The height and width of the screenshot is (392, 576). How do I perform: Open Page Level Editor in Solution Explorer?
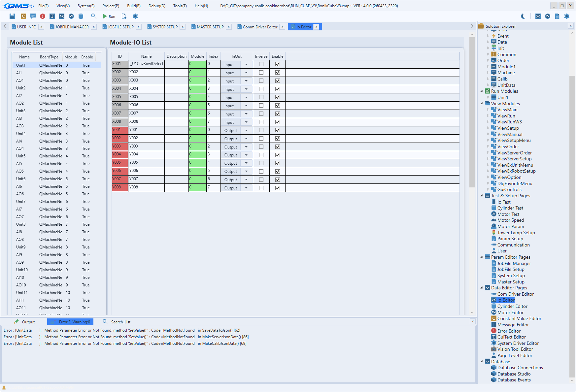[515, 355]
